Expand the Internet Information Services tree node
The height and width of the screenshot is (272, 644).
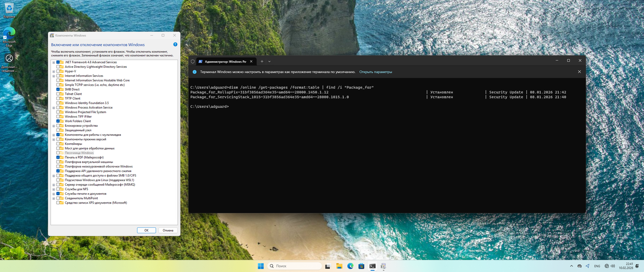[x=54, y=76]
